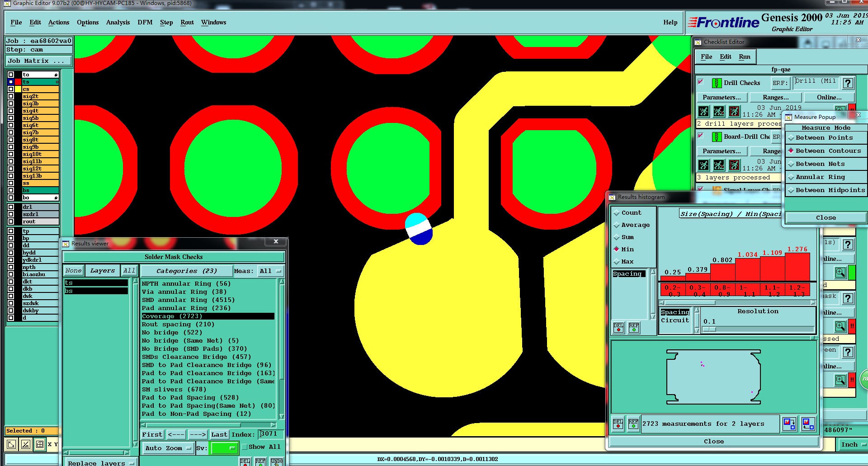Open the DFM menu
This screenshot has width=868, height=466.
click(145, 23)
